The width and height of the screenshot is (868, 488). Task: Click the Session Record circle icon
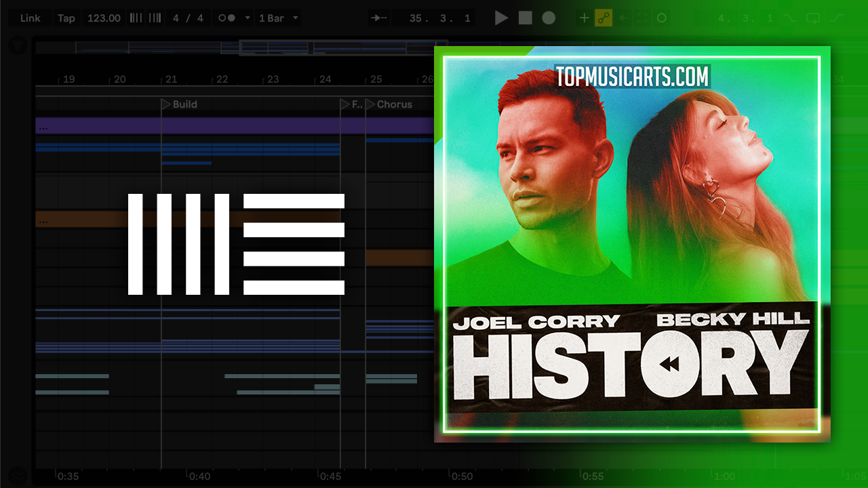coord(662,18)
